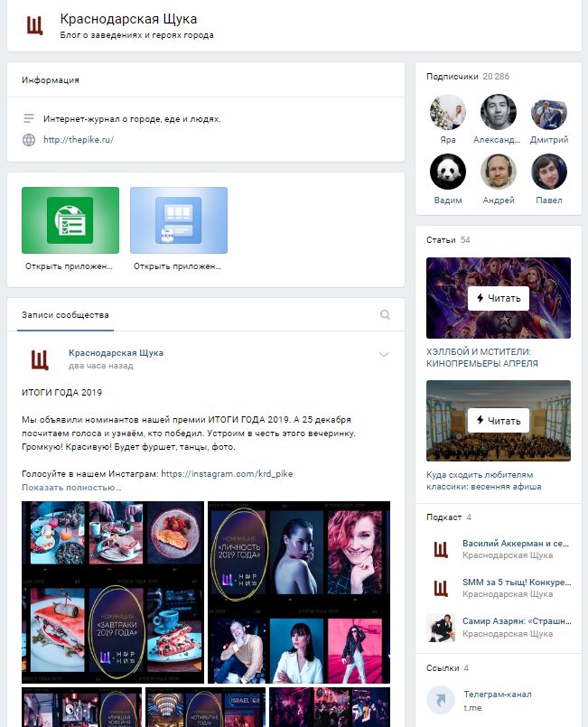Expand post with Показать полностью

(x=71, y=488)
